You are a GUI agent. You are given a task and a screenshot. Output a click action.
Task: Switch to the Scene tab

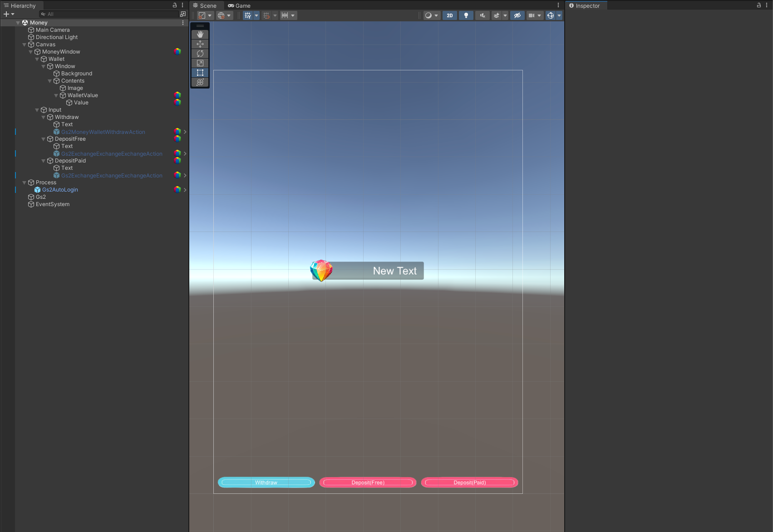[205, 5]
